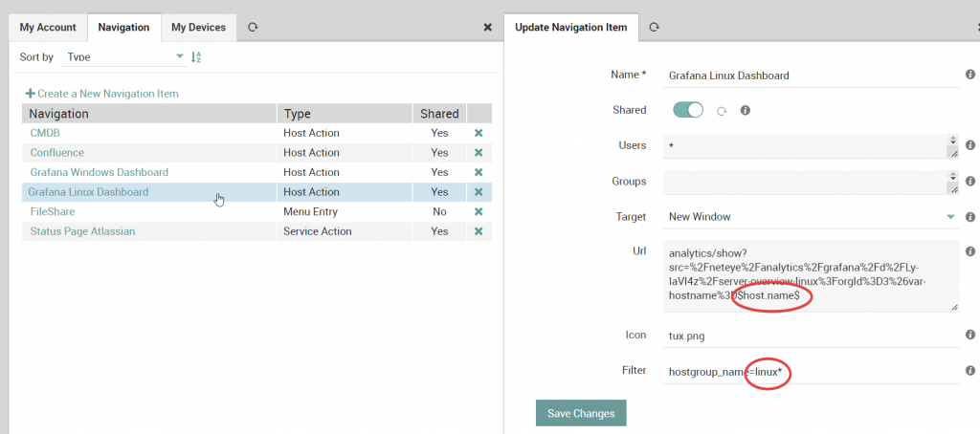Delete the Confluence navigation item
Image resolution: width=980 pixels, height=434 pixels.
point(479,153)
